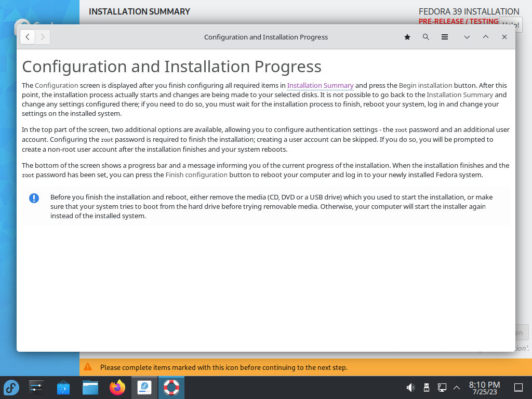Image resolution: width=532 pixels, height=399 pixels.
Task: Launch Discover software store from taskbar
Action: (63, 388)
